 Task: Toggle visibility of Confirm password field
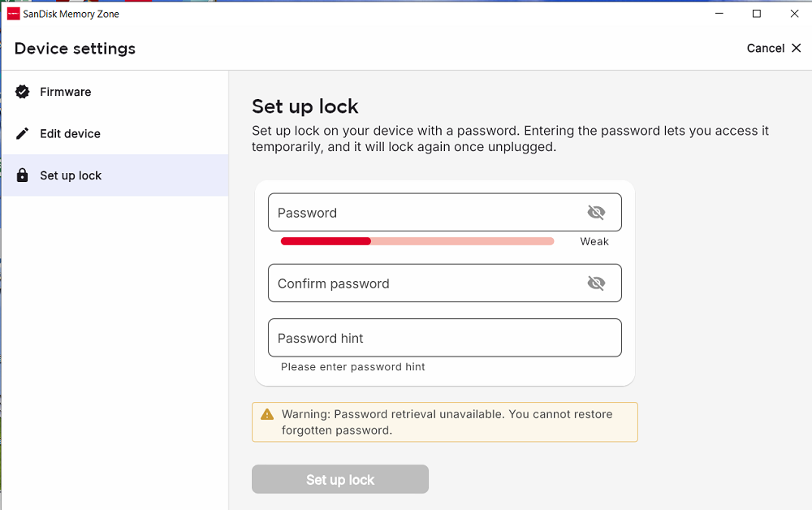click(x=596, y=283)
